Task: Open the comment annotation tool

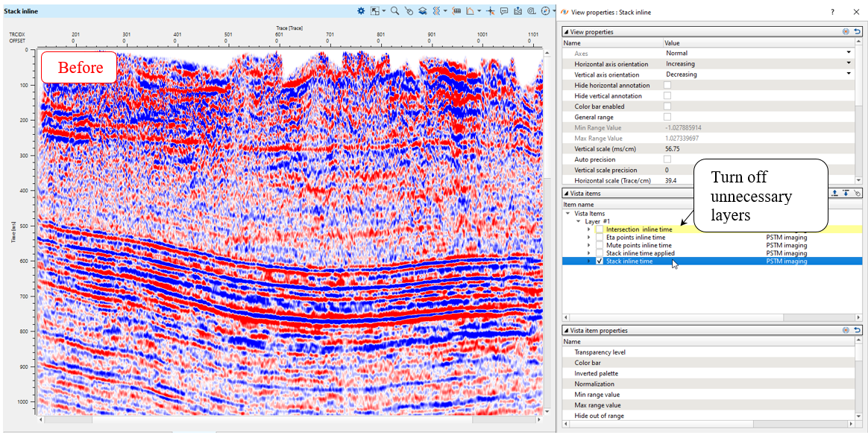Action: point(504,11)
